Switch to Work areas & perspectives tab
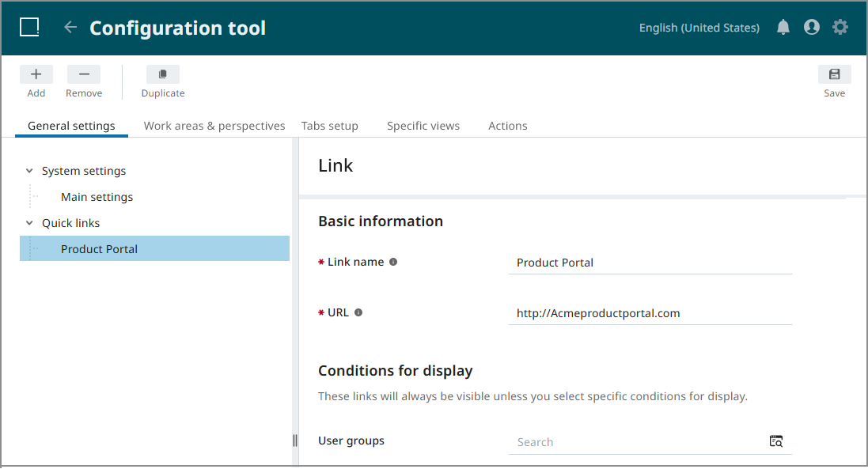Image resolution: width=868 pixels, height=469 pixels. [x=214, y=126]
